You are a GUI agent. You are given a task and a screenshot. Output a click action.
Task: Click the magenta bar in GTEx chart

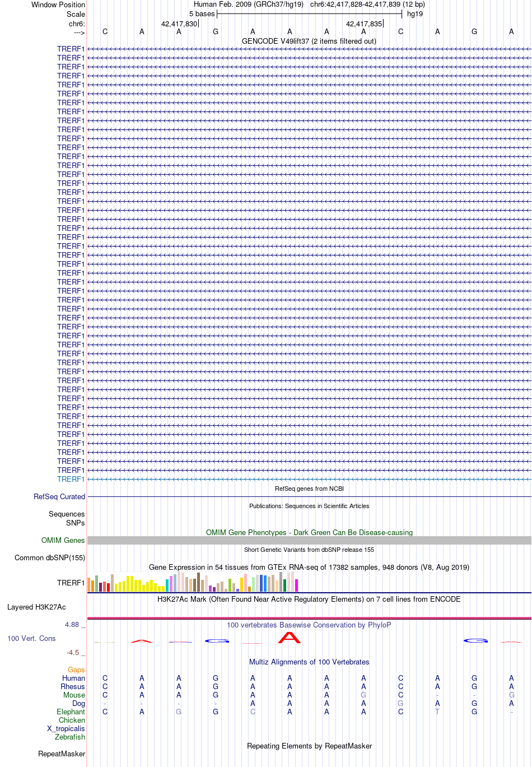point(296,585)
